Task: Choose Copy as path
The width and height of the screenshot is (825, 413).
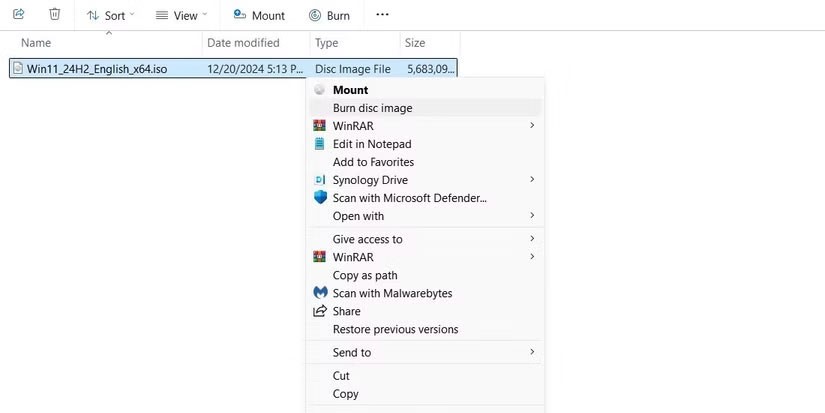Action: (364, 275)
